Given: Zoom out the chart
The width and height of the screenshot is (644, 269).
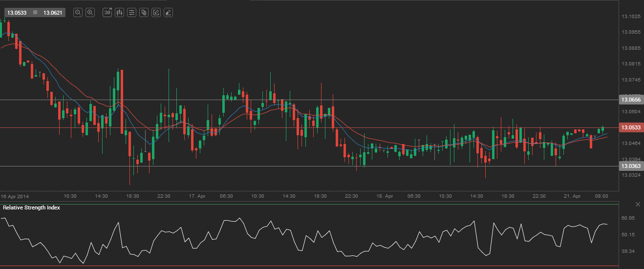Looking at the screenshot, I should [78, 13].
